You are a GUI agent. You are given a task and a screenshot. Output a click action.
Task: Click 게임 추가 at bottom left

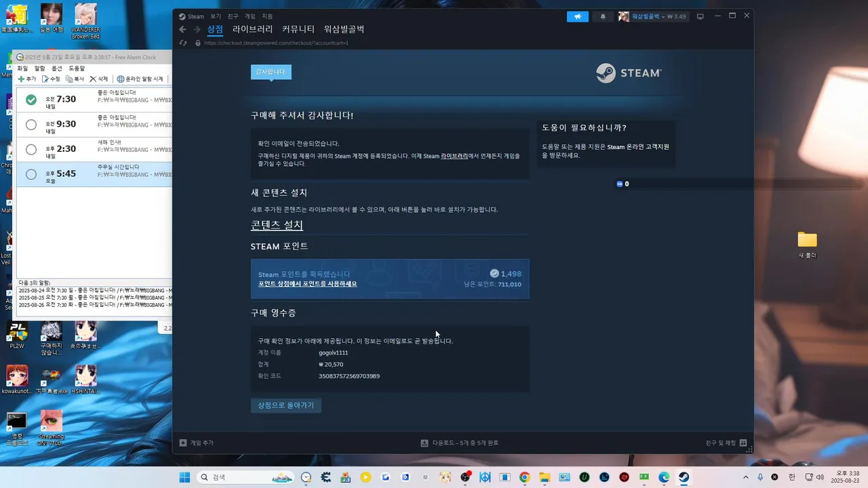click(x=196, y=443)
